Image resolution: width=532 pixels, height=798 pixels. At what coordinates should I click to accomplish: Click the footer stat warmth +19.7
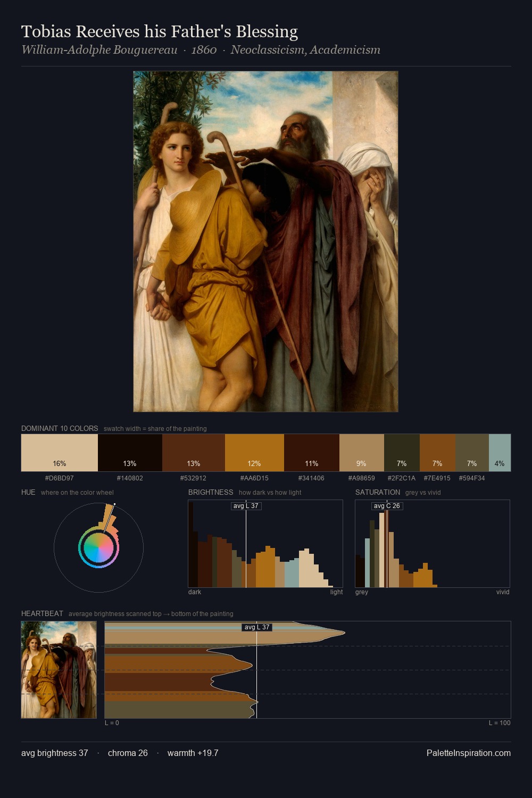pyautogui.click(x=193, y=753)
